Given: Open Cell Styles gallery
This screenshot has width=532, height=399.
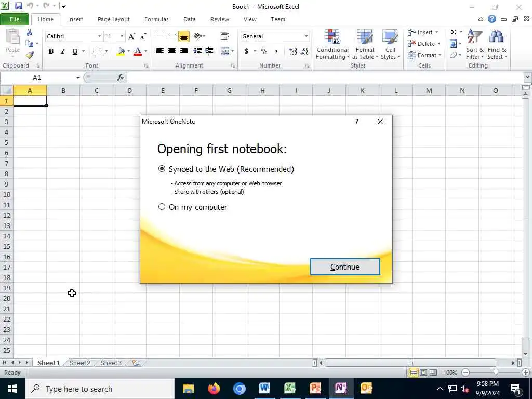Looking at the screenshot, I should 390,45.
